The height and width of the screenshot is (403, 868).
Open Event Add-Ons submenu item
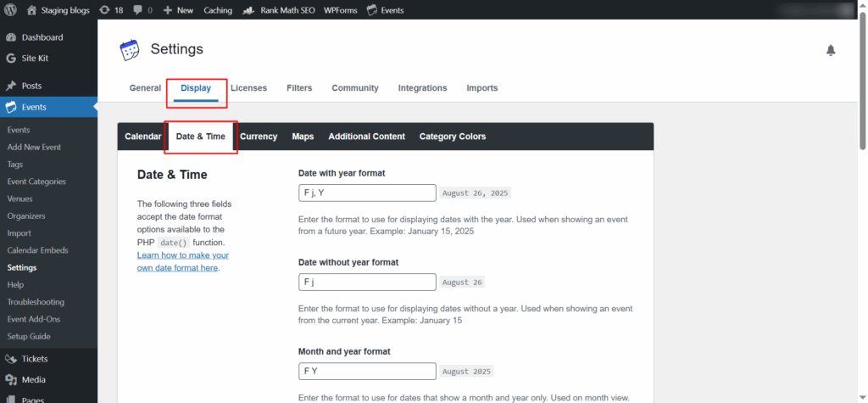(x=34, y=319)
